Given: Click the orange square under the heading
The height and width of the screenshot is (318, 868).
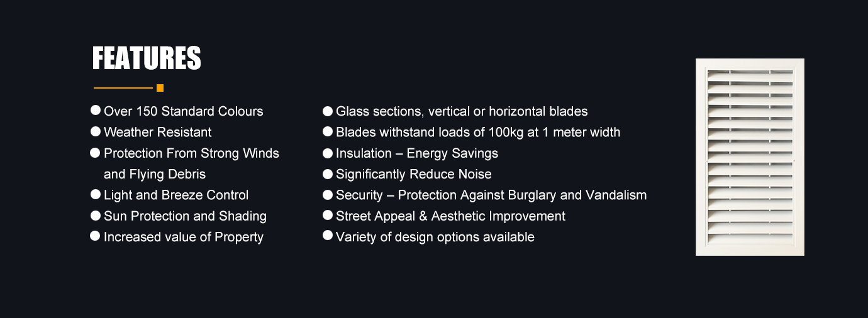Looking at the screenshot, I should [x=160, y=88].
